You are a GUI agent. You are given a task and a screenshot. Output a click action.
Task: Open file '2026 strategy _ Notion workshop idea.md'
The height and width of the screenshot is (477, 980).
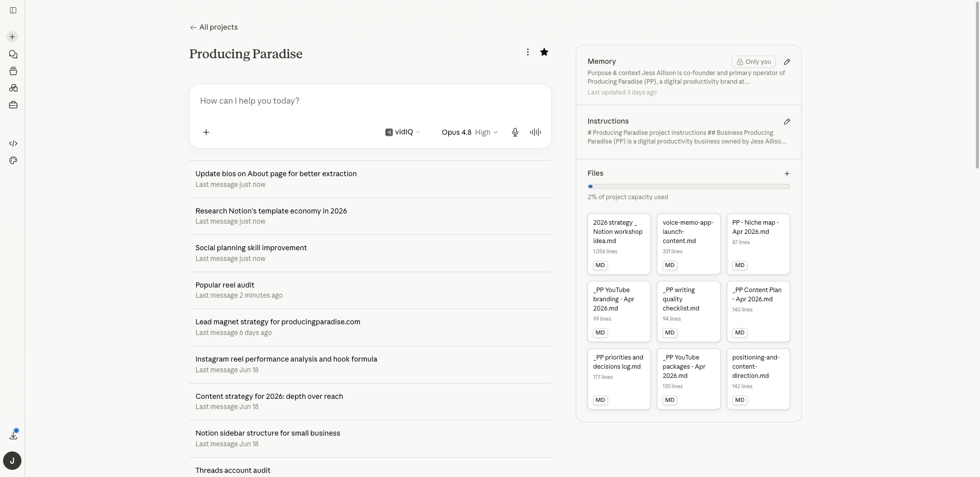619,244
